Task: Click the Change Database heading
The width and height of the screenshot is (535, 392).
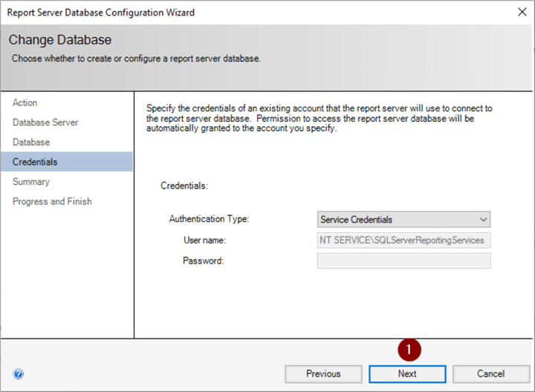Action: point(60,39)
